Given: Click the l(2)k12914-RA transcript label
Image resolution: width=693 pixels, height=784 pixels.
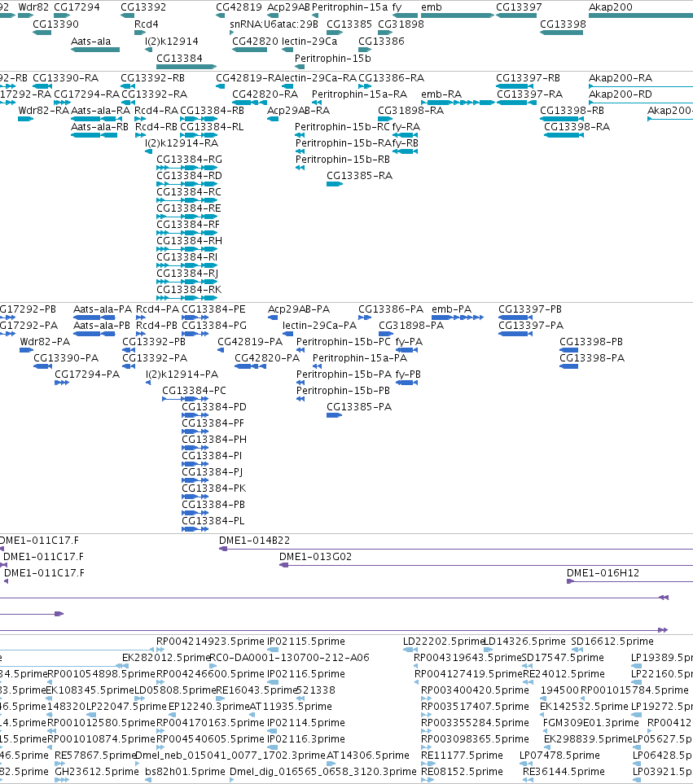Looking at the screenshot, I should coord(182,143).
